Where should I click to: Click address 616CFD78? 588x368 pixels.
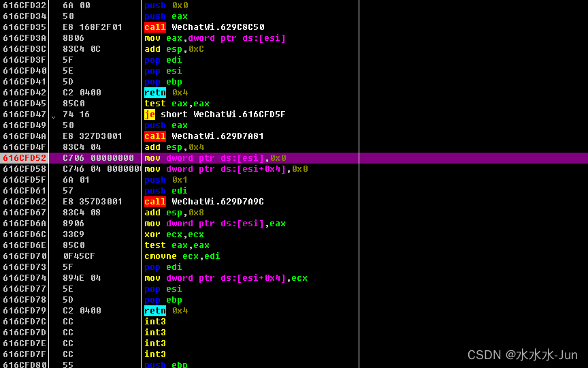click(x=24, y=299)
